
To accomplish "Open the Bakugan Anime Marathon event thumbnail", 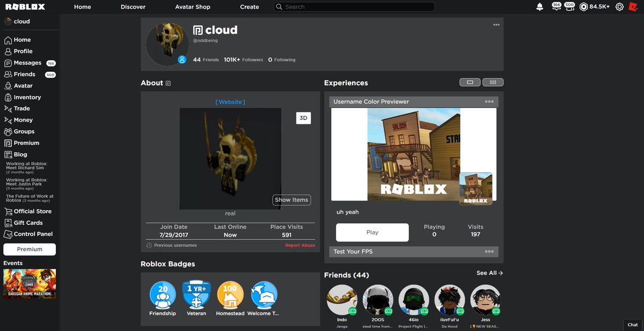I will (x=30, y=283).
